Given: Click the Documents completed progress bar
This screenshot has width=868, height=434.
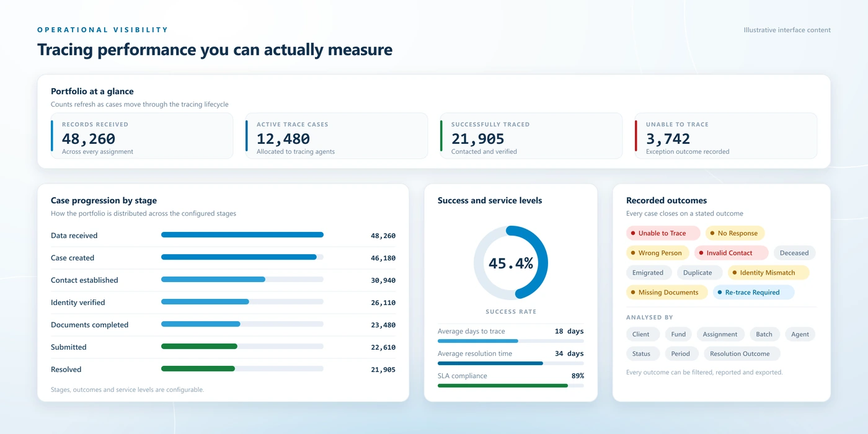Looking at the screenshot, I should pyautogui.click(x=242, y=324).
